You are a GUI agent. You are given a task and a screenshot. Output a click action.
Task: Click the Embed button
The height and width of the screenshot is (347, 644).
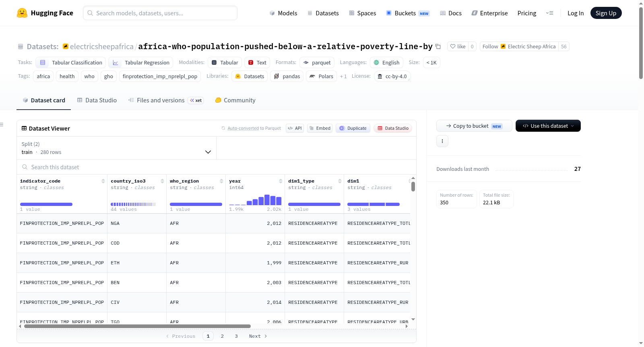(x=320, y=128)
